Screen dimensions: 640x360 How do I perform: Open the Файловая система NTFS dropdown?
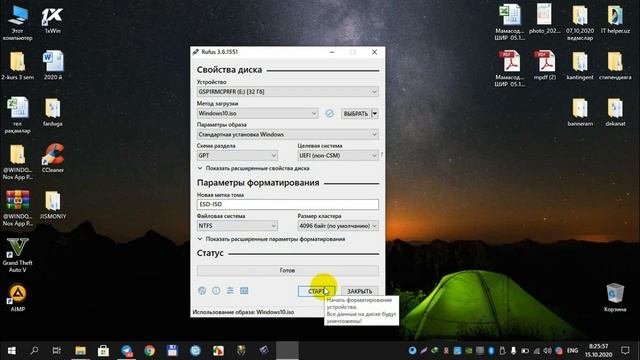(x=237, y=226)
